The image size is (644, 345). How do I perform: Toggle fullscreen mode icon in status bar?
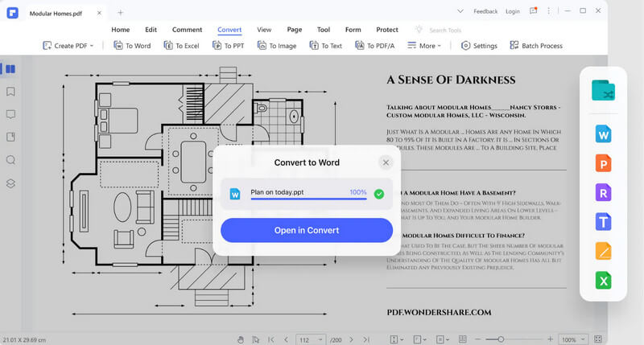[598, 339]
